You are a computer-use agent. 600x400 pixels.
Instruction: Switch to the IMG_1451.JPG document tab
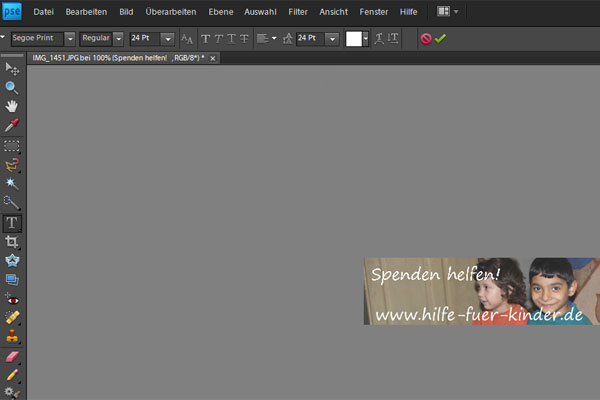click(118, 58)
